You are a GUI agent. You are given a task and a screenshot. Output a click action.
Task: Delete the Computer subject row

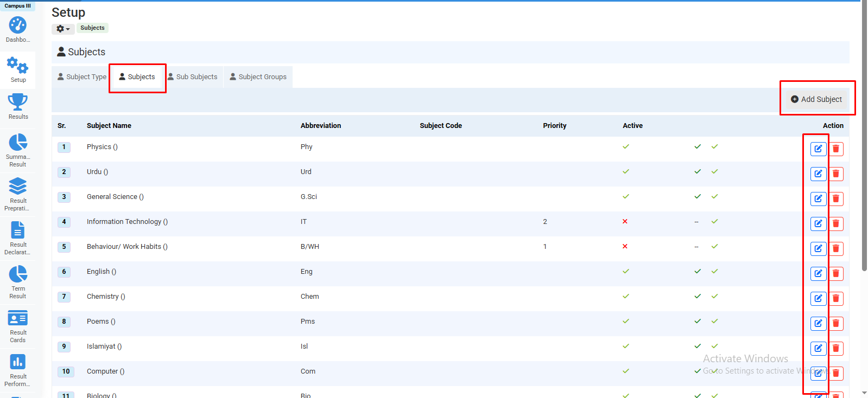tap(836, 373)
